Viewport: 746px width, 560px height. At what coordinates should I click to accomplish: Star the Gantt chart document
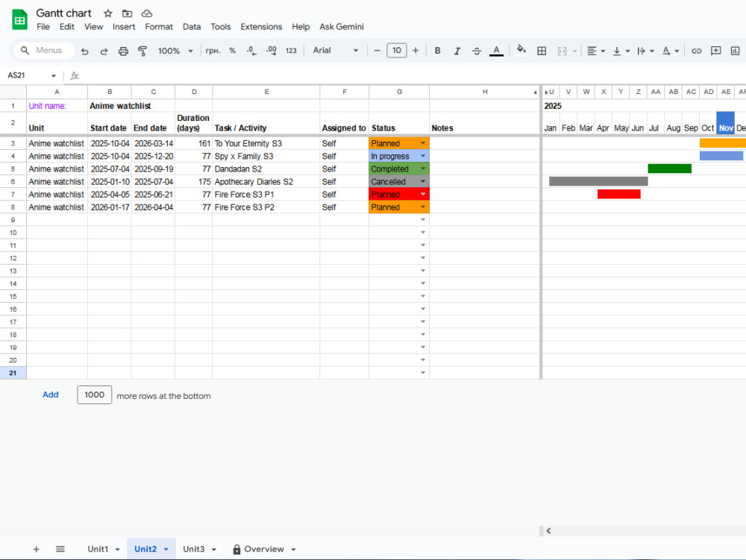pyautogui.click(x=108, y=13)
